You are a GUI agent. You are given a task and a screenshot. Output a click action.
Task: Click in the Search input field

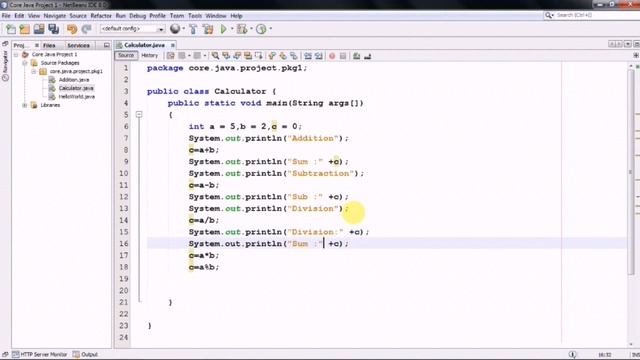pos(596,15)
